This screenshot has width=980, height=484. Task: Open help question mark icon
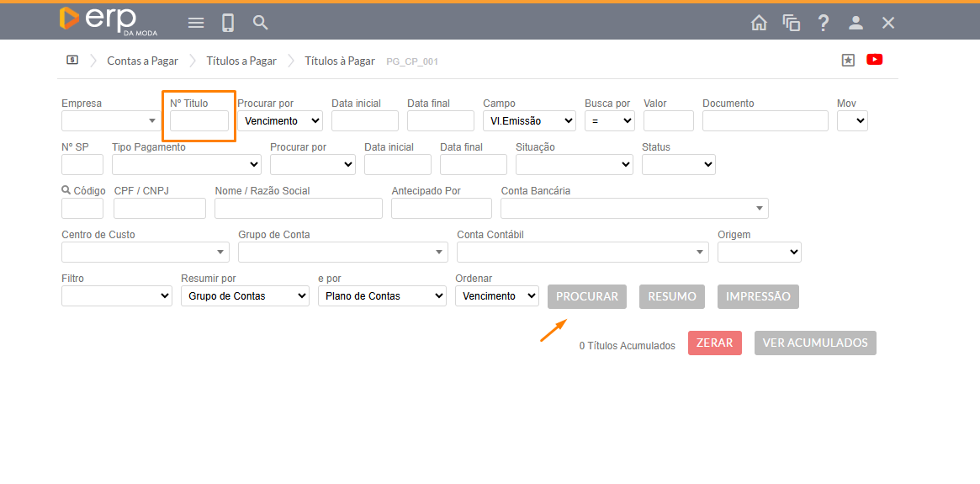pyautogui.click(x=824, y=23)
